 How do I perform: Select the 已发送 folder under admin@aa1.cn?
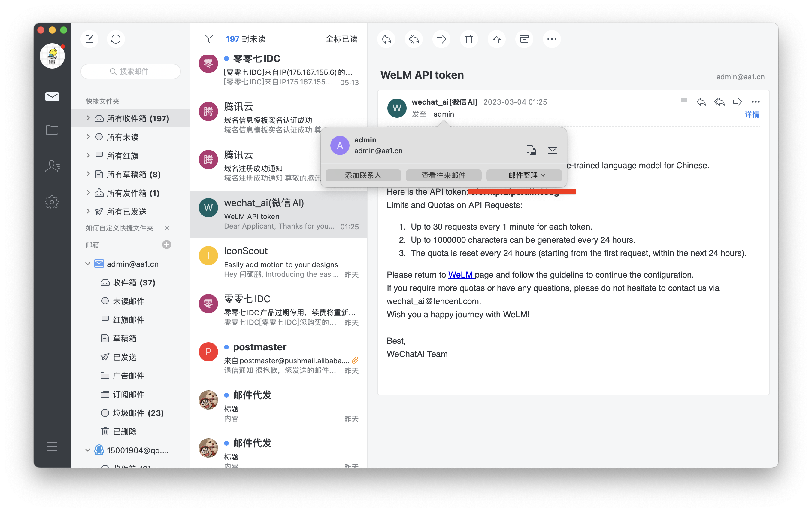click(x=131, y=357)
